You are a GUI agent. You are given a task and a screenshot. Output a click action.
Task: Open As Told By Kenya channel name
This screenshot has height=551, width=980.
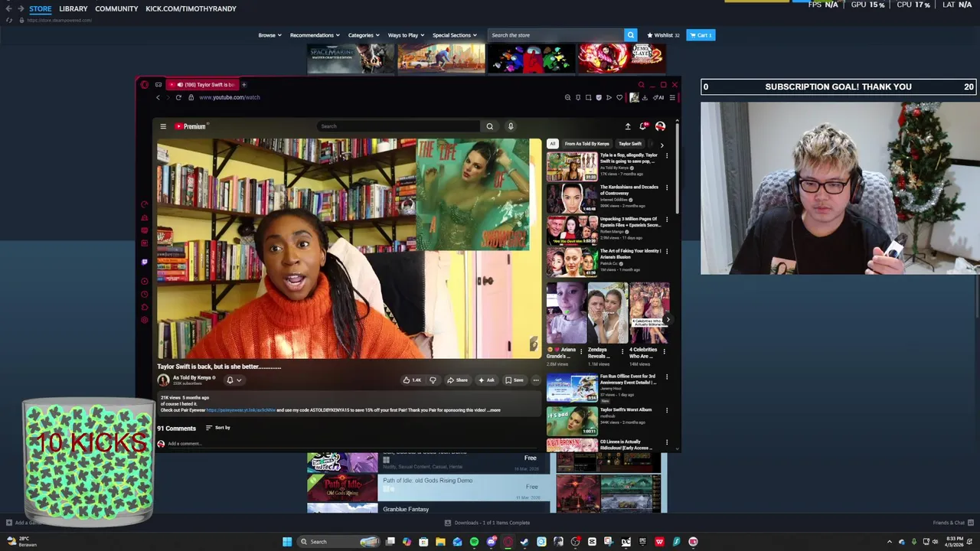point(191,377)
